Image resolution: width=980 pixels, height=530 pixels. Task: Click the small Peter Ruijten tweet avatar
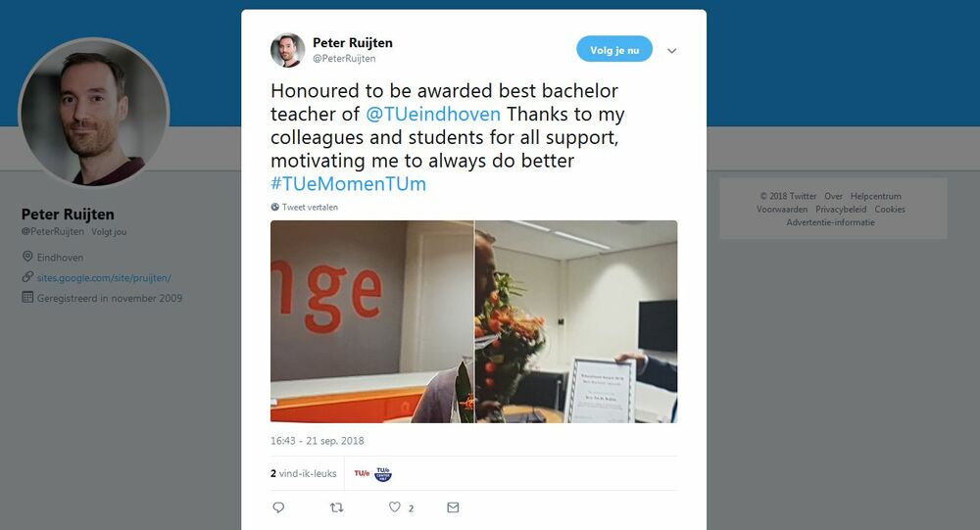[287, 50]
